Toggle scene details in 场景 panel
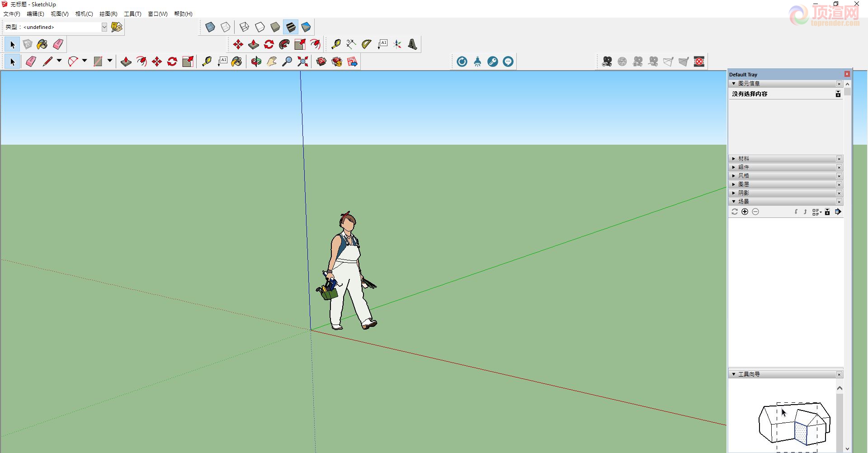 [x=828, y=212]
